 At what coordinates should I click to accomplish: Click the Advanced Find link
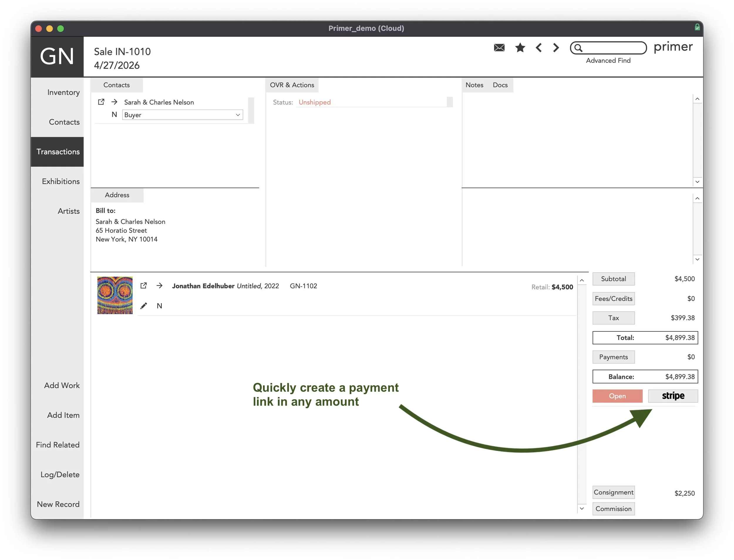(x=608, y=61)
